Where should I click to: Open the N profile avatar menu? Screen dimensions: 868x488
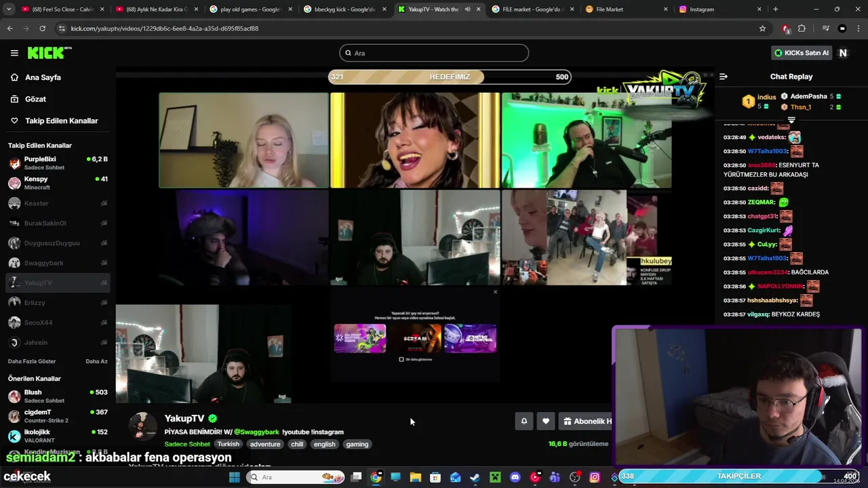coord(843,53)
